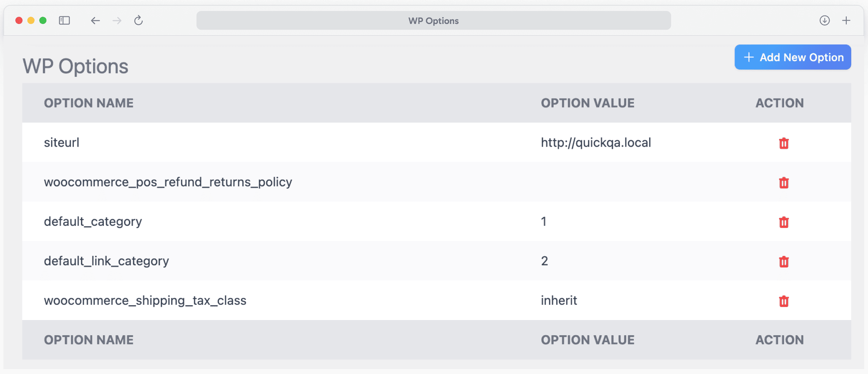Delete woocommerce_shipping_tax_class with trash icon

(x=784, y=301)
